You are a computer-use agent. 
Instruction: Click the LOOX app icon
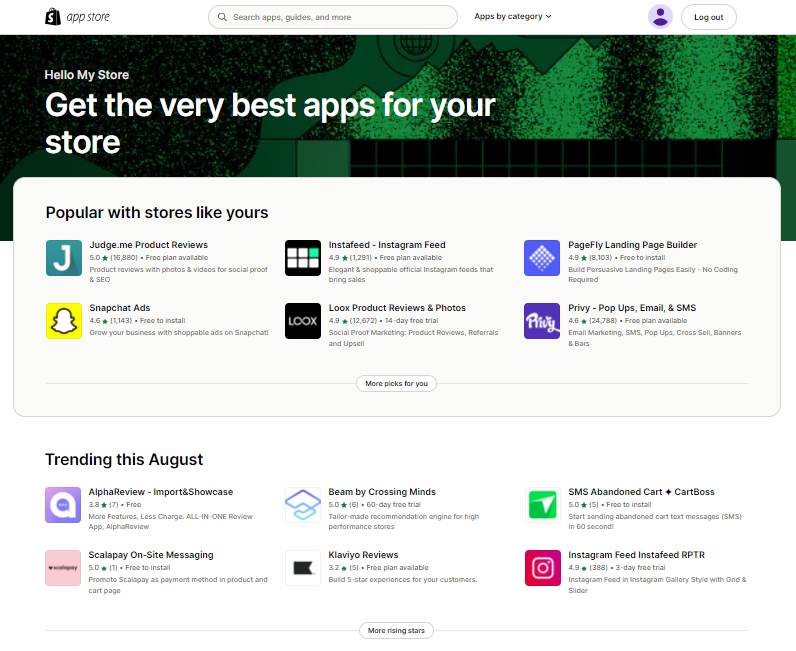point(303,321)
